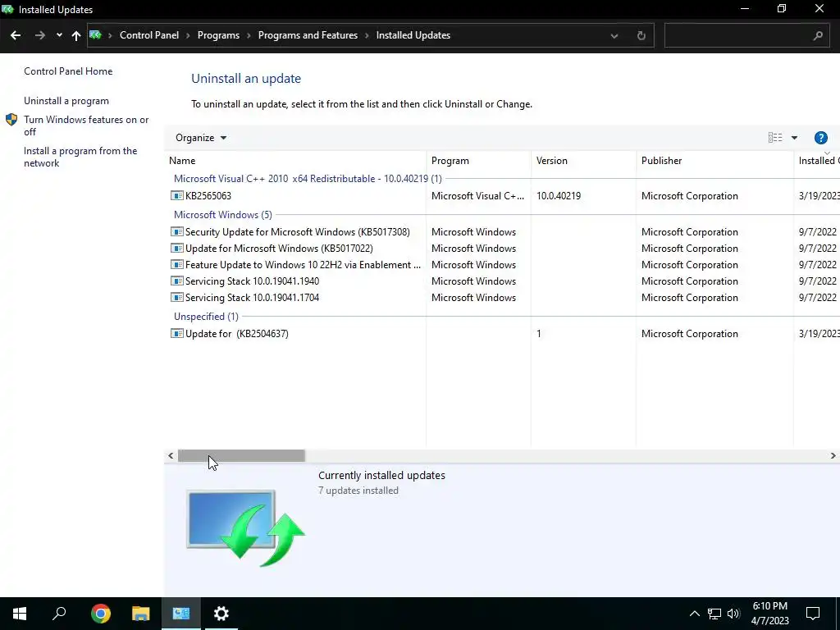
Task: Click icon next to Servicing Stack 10.0.19041.1704
Action: point(177,297)
